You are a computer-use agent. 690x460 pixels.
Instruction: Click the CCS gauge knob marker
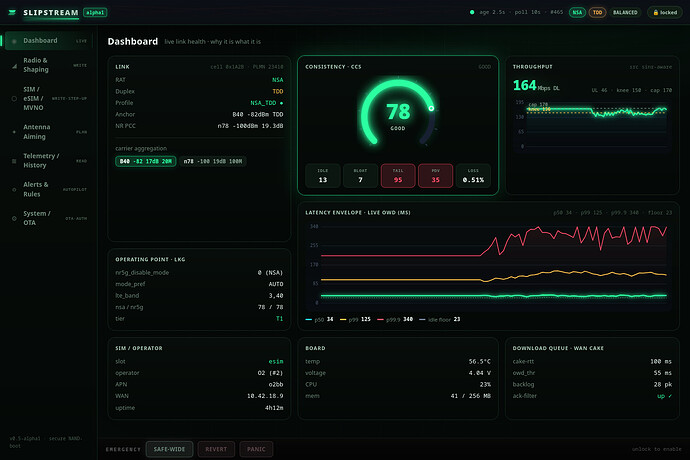pos(431,108)
